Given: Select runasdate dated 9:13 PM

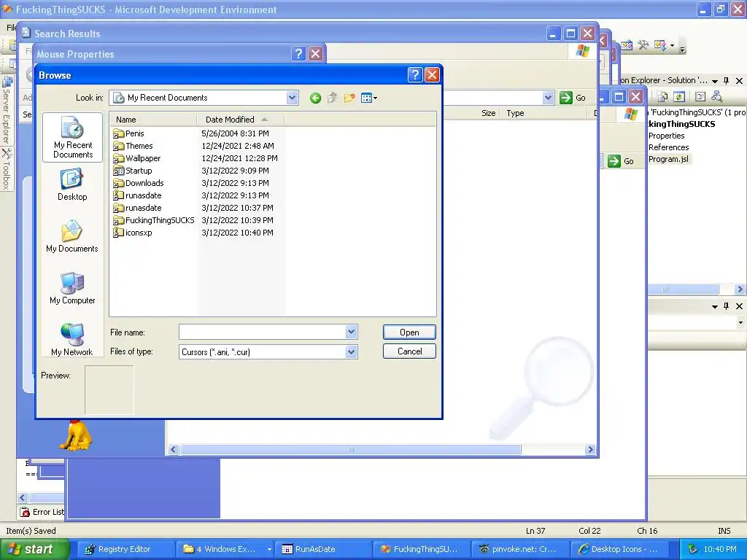Looking at the screenshot, I should (x=138, y=195).
